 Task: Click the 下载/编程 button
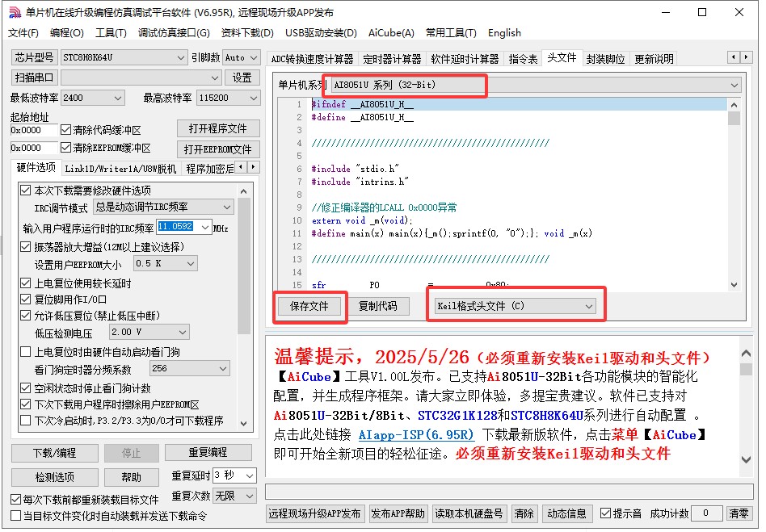55,453
